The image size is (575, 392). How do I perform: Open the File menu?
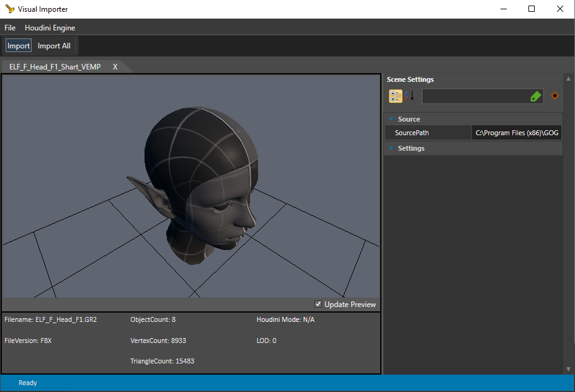click(x=10, y=28)
